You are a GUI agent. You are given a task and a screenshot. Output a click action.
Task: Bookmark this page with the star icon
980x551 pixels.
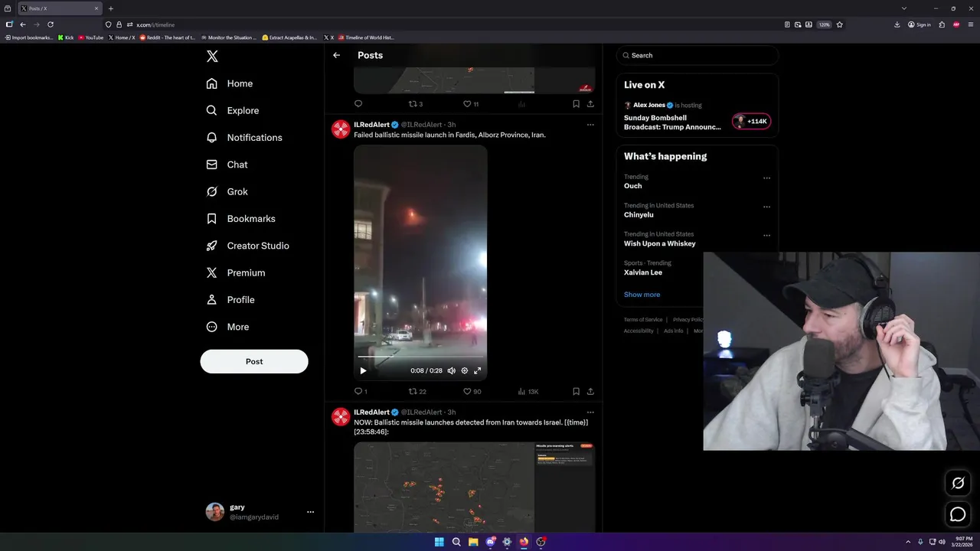pos(840,24)
